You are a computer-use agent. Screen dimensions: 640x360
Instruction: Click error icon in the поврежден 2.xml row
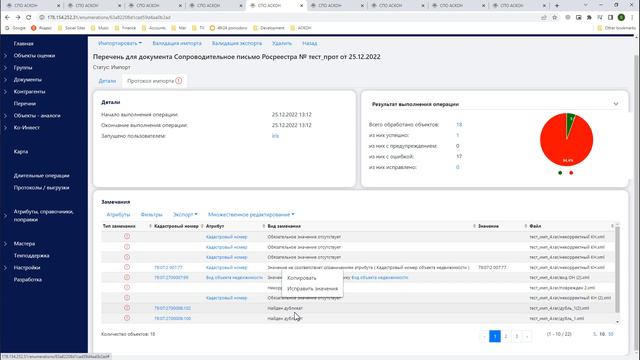127,287
